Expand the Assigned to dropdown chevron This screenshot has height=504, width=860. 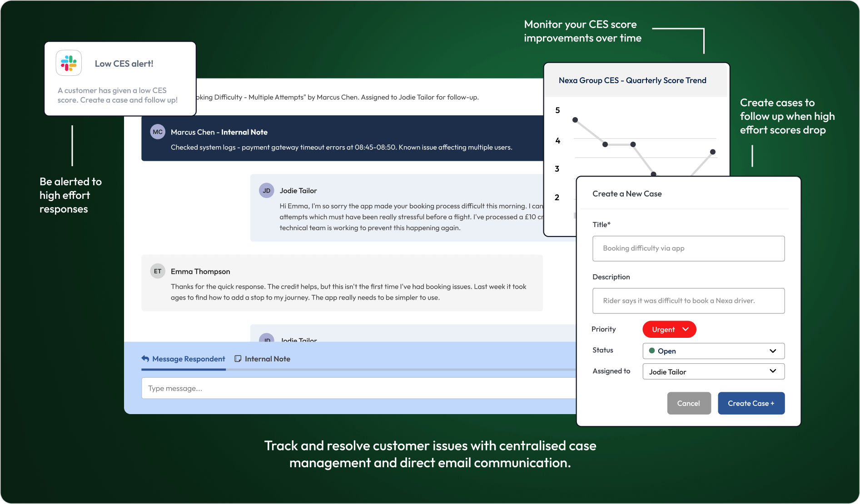(x=772, y=371)
